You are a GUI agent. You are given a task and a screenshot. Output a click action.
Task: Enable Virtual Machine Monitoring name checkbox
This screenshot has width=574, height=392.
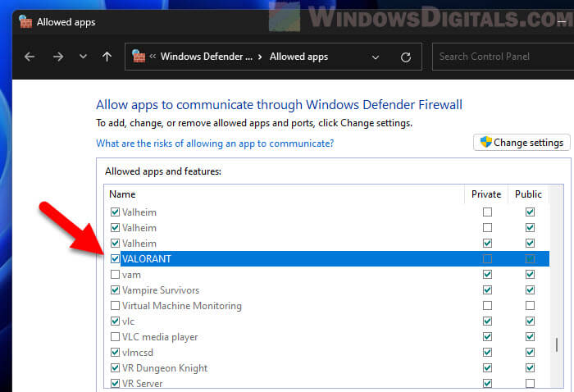pyautogui.click(x=115, y=305)
